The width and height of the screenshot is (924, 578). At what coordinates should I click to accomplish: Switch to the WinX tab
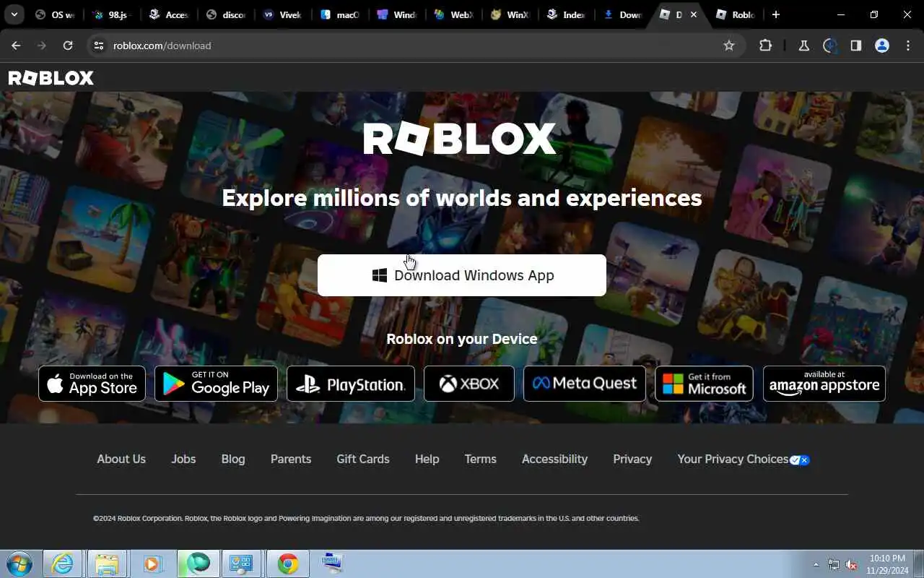click(509, 14)
